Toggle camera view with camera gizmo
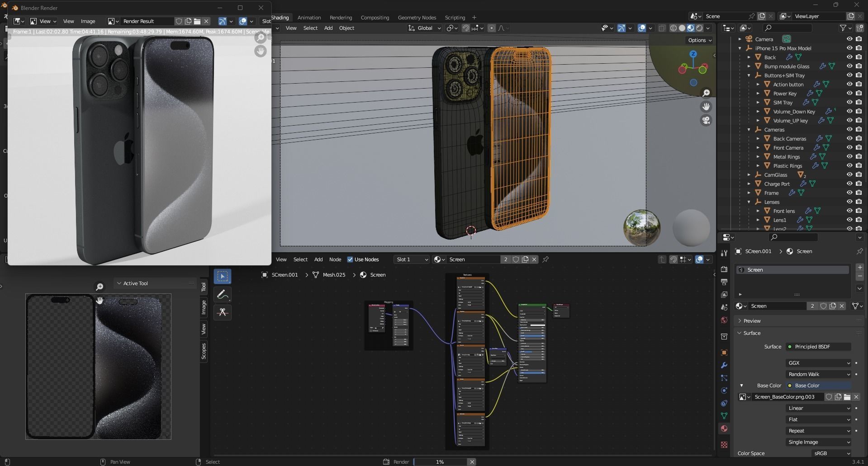Screen dimensions: 868x466 coord(706,120)
